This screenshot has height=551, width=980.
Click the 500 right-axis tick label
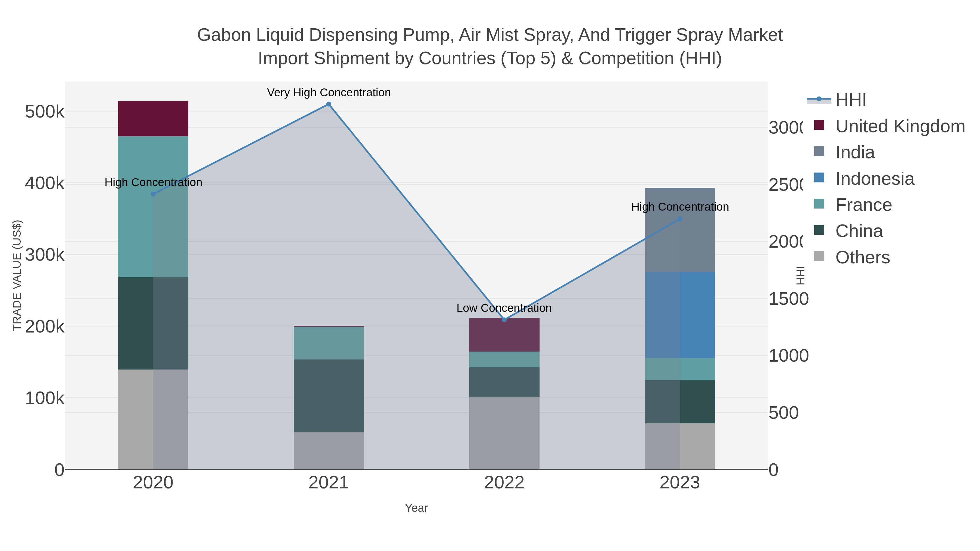point(784,413)
